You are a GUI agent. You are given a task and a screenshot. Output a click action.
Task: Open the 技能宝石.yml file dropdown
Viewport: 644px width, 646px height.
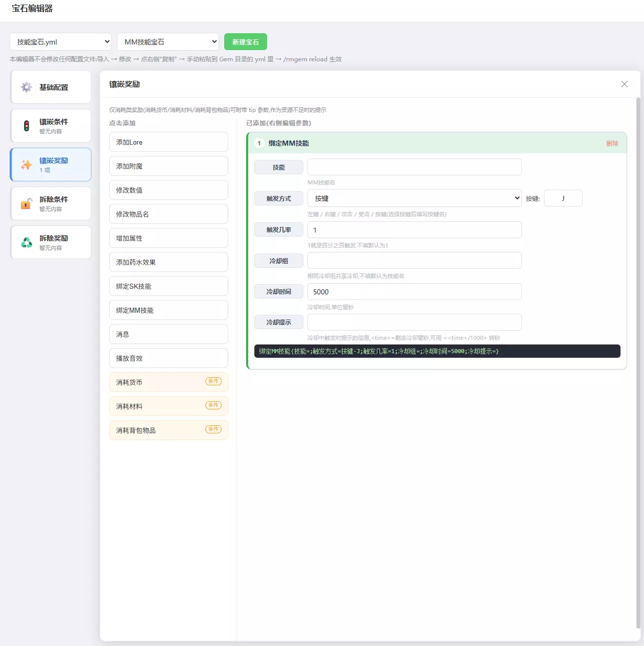click(x=61, y=42)
